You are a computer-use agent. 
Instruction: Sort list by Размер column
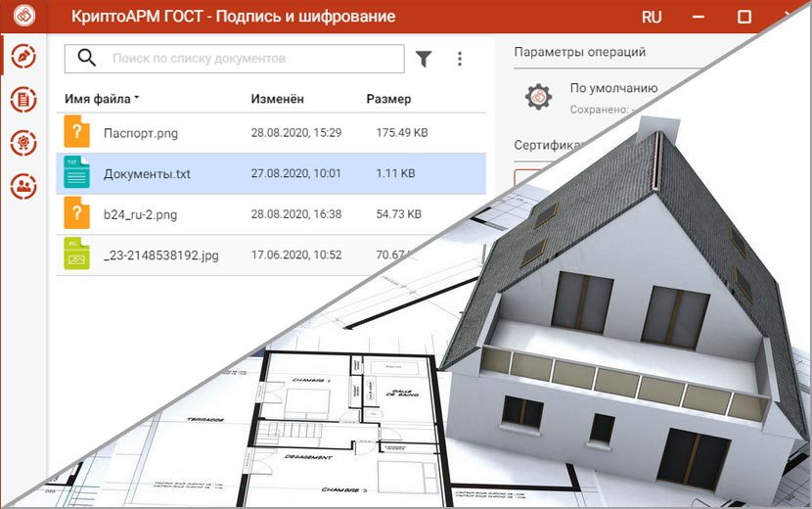(x=389, y=99)
